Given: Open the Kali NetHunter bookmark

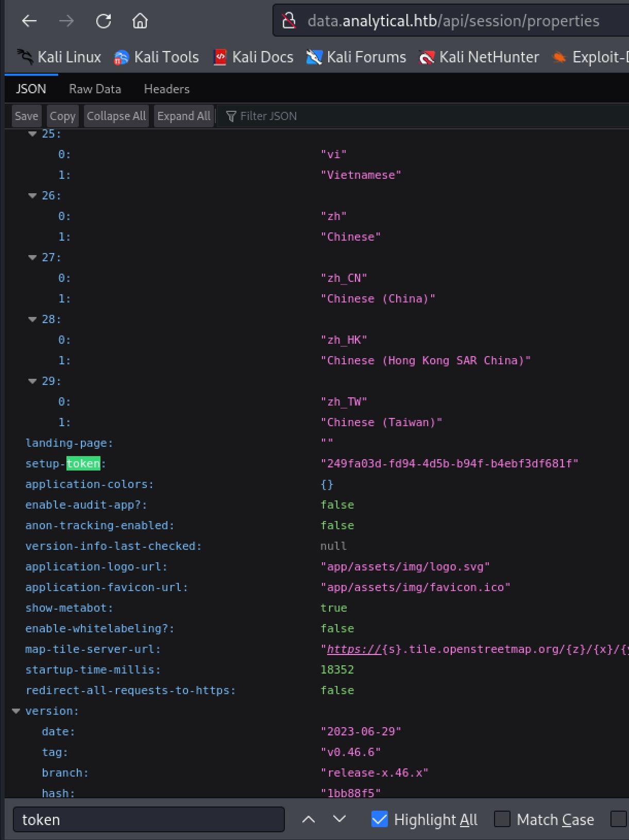Looking at the screenshot, I should point(479,57).
